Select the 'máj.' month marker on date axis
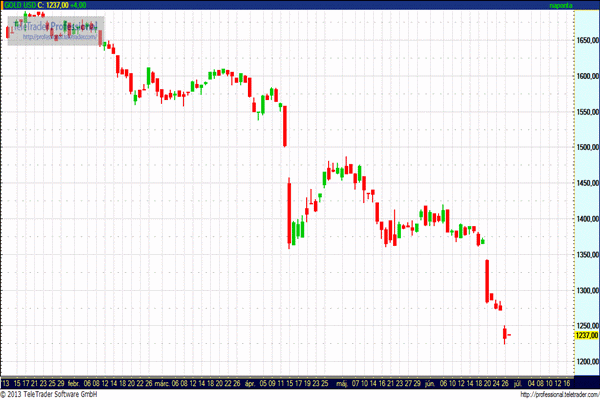Viewport: 600px width, 400px height. click(x=341, y=383)
